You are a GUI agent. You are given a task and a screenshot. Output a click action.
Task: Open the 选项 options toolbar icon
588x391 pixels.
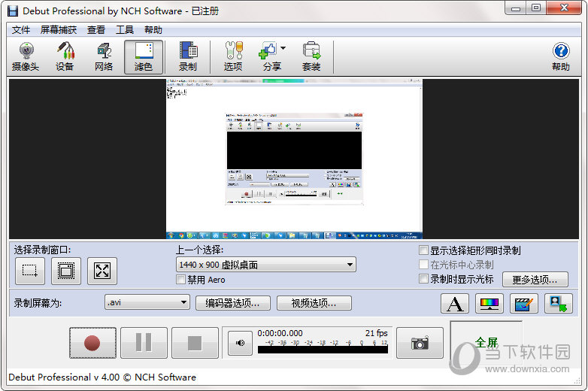coord(233,56)
